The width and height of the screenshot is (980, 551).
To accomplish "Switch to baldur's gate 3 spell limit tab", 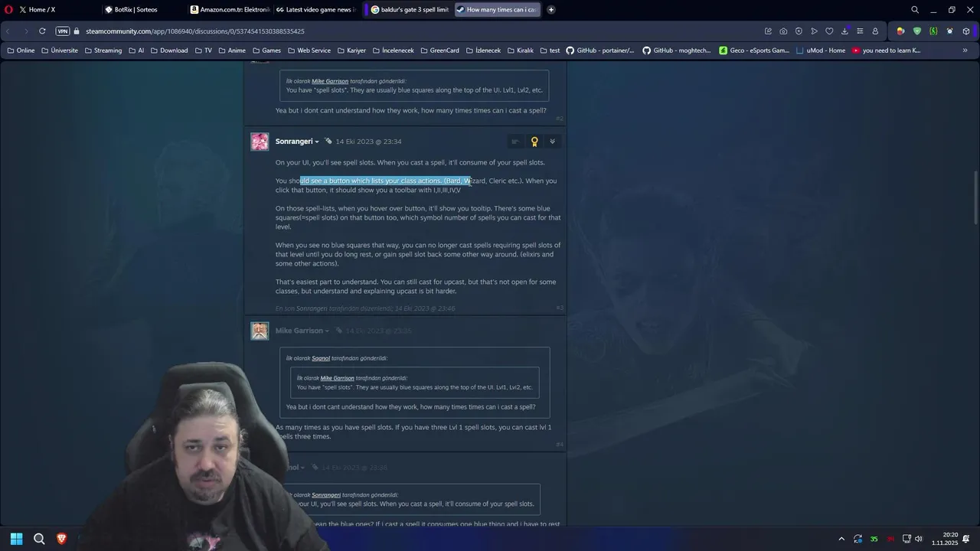I will tap(409, 10).
